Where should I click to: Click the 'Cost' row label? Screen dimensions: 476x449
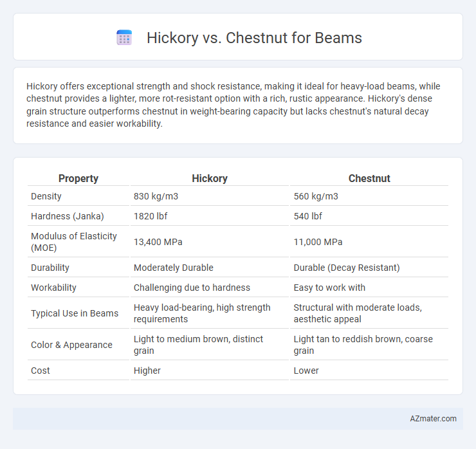tap(41, 371)
